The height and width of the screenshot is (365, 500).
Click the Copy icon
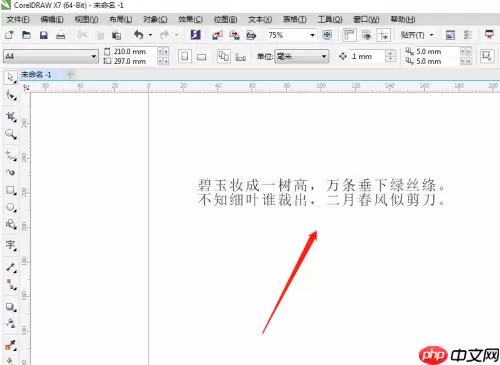100,35
